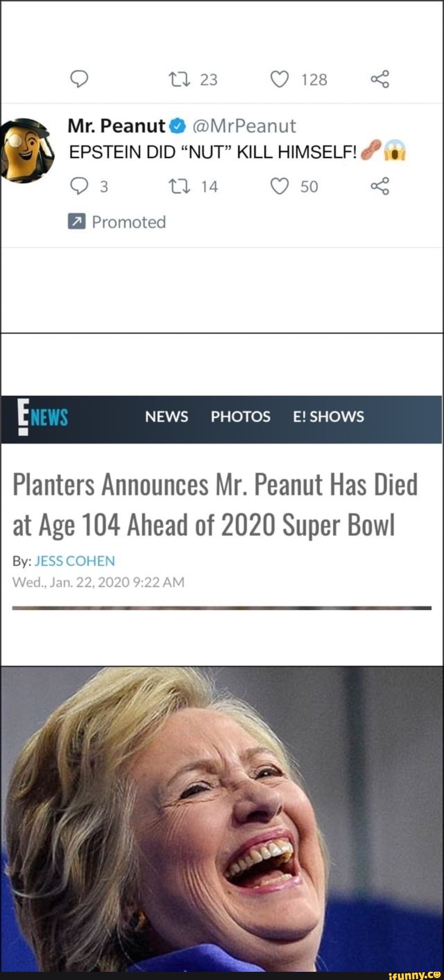Screen dimensions: 444x980
Task: Open the @MrPeanut handle link
Action: coord(244,126)
